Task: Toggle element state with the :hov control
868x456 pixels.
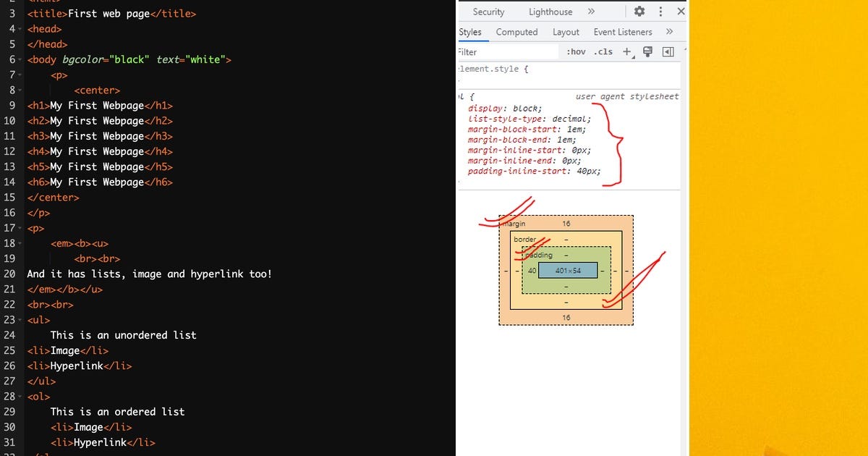Action: click(x=576, y=51)
